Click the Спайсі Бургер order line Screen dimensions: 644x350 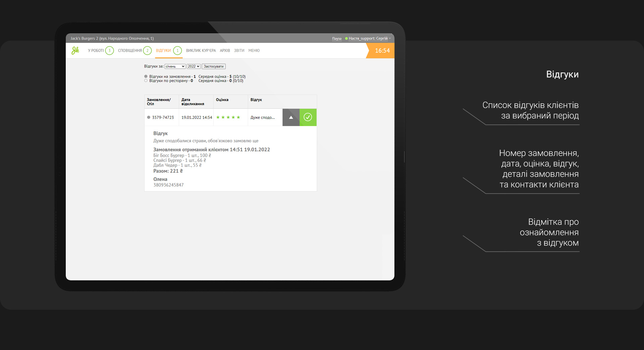180,160
